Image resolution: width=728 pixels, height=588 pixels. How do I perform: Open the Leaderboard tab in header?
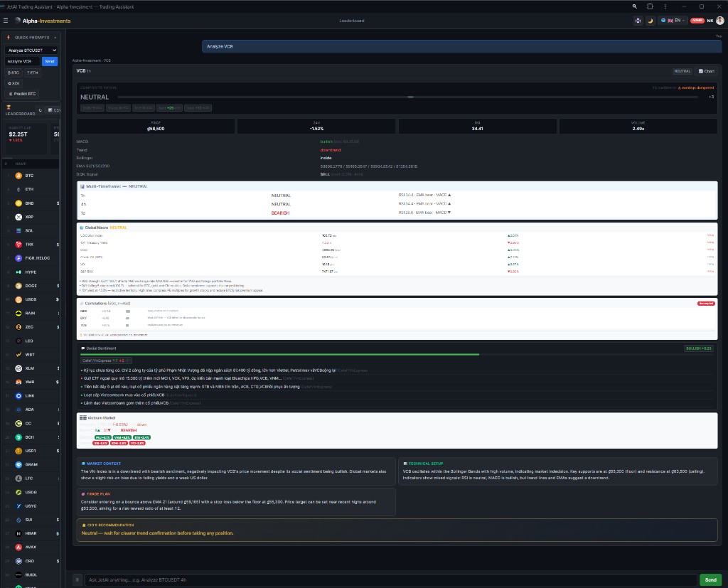(x=351, y=21)
